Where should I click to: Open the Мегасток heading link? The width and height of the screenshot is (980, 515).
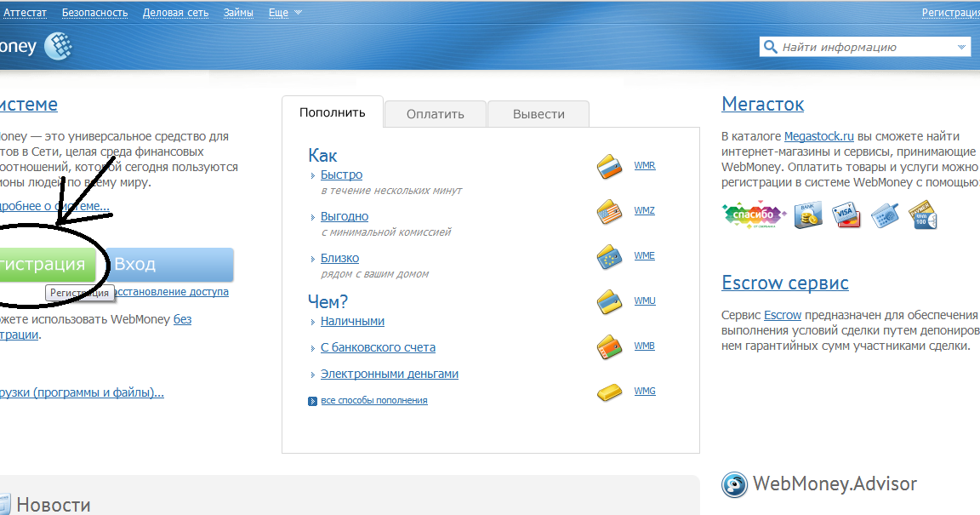click(x=762, y=104)
